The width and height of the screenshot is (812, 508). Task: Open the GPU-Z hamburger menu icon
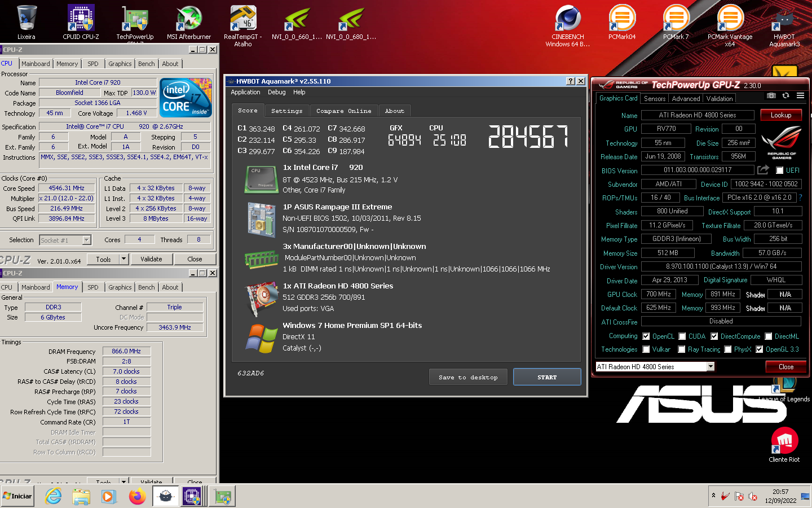(800, 95)
